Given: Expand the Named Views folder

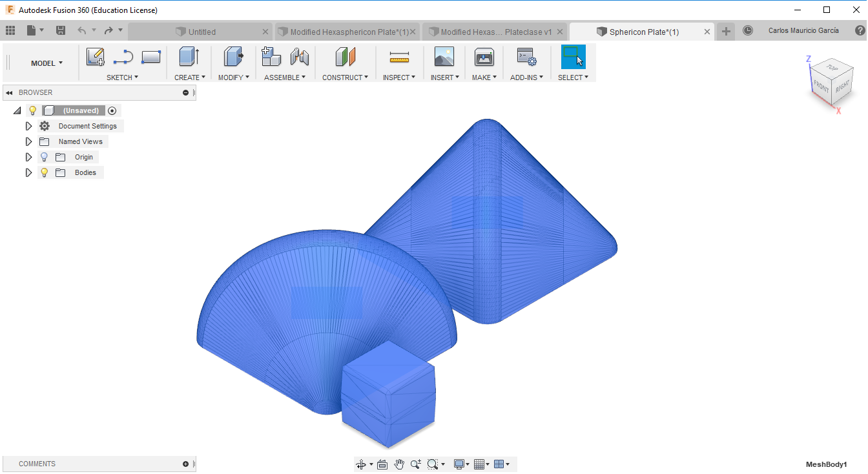Looking at the screenshot, I should [x=28, y=141].
